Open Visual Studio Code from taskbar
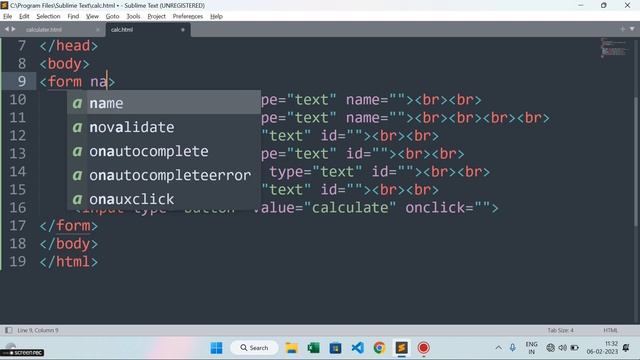The image size is (640, 360). pos(358,348)
